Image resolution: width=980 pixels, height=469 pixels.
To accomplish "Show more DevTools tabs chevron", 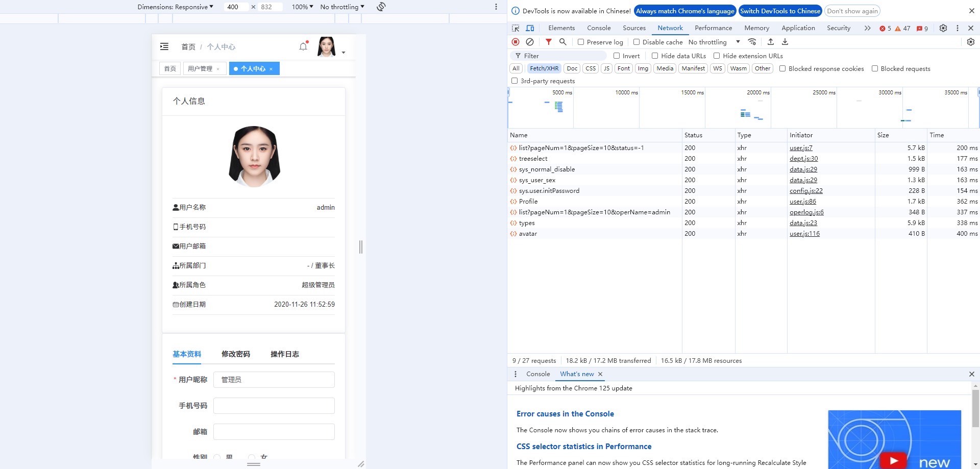I will tap(867, 28).
